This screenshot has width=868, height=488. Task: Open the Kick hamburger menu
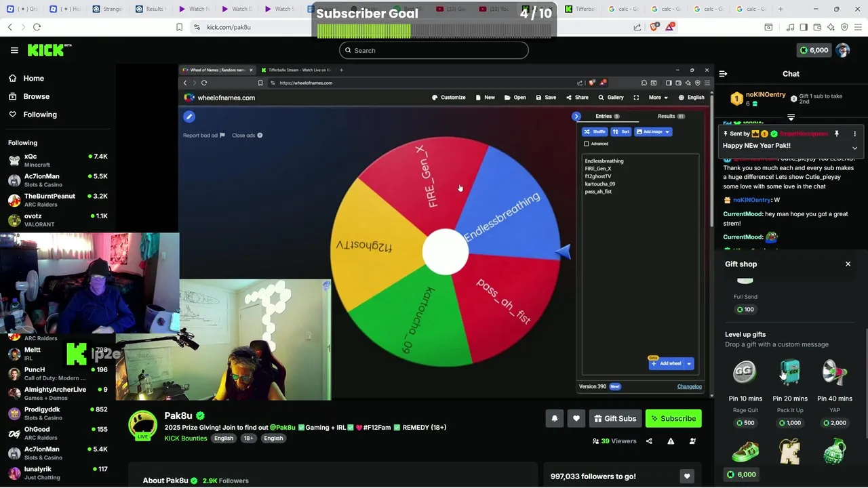tap(14, 50)
